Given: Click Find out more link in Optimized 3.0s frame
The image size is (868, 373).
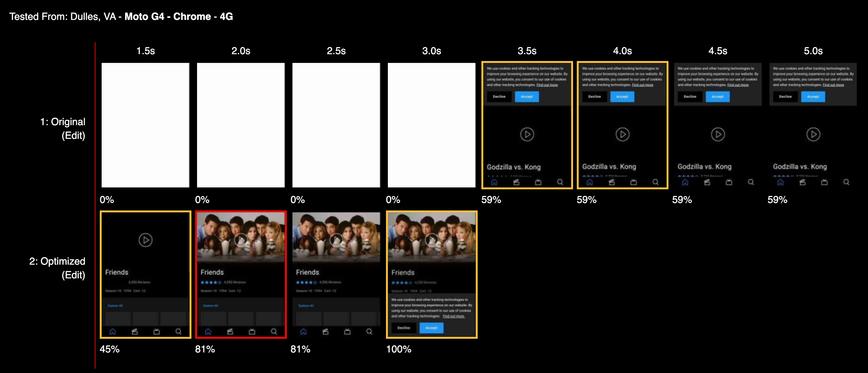Looking at the screenshot, I should click(x=453, y=316).
